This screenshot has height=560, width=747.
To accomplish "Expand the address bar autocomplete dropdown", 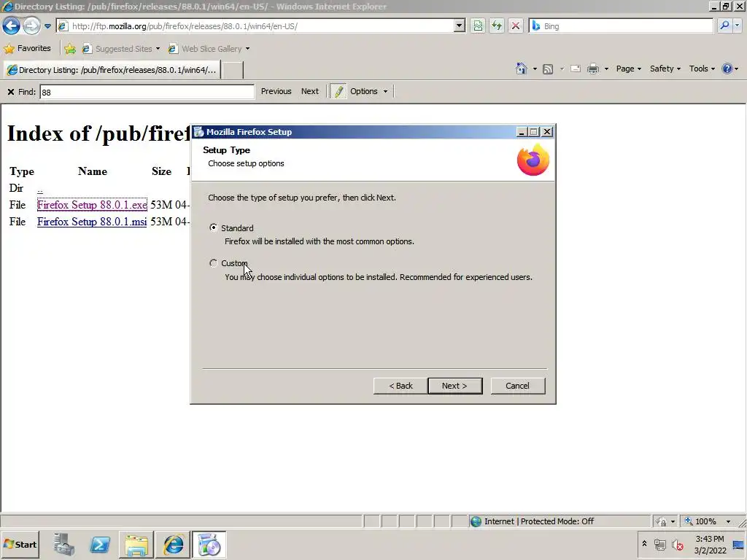I will [460, 26].
